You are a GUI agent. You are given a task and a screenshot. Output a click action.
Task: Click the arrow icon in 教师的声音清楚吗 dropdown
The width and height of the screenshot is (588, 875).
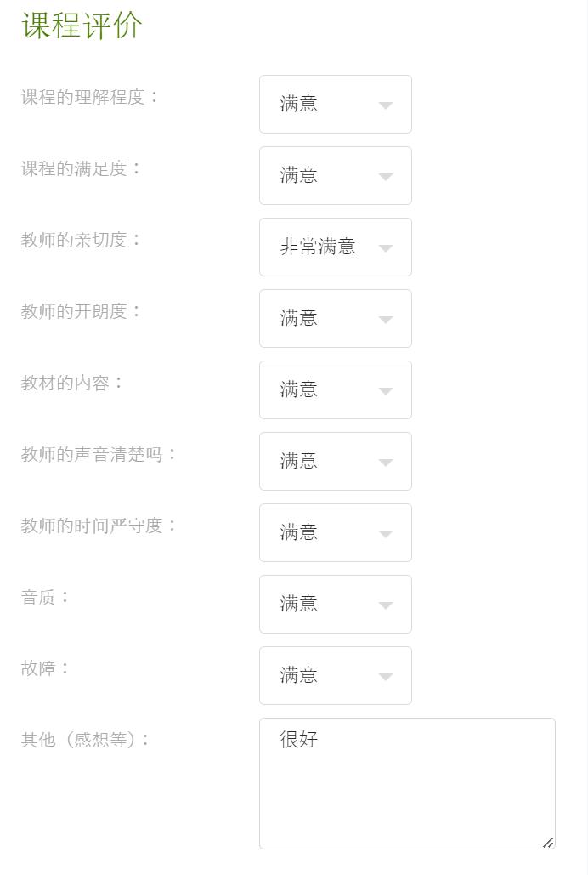(x=386, y=463)
